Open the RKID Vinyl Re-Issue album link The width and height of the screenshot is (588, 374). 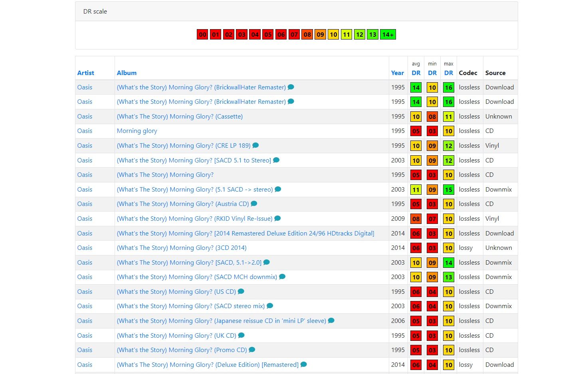(195, 218)
